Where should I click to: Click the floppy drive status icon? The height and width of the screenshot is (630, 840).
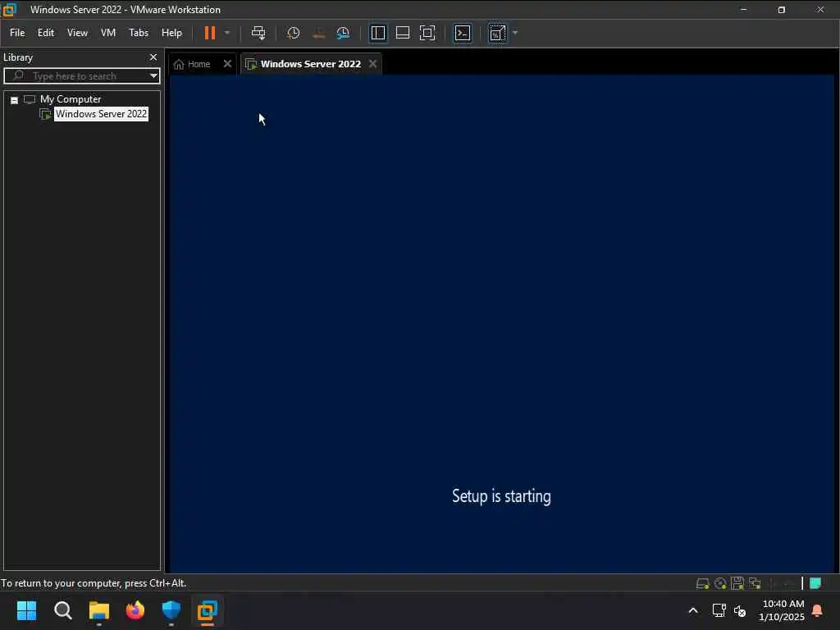click(737, 583)
